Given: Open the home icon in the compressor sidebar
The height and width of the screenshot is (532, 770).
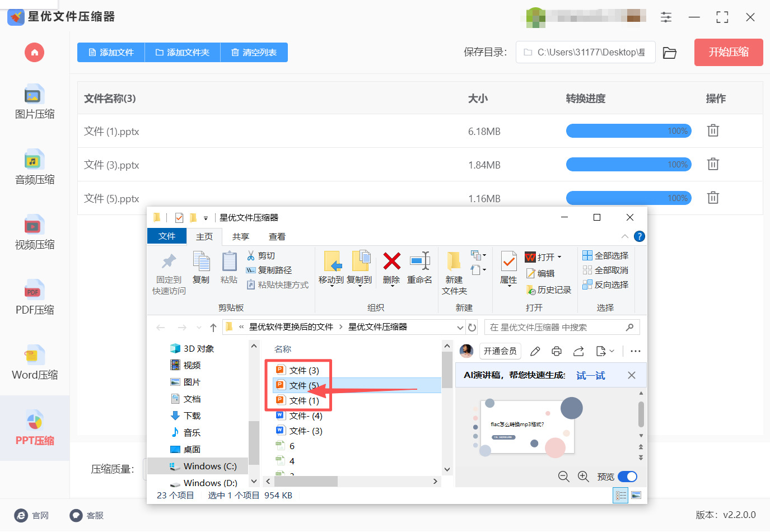Looking at the screenshot, I should coord(34,53).
